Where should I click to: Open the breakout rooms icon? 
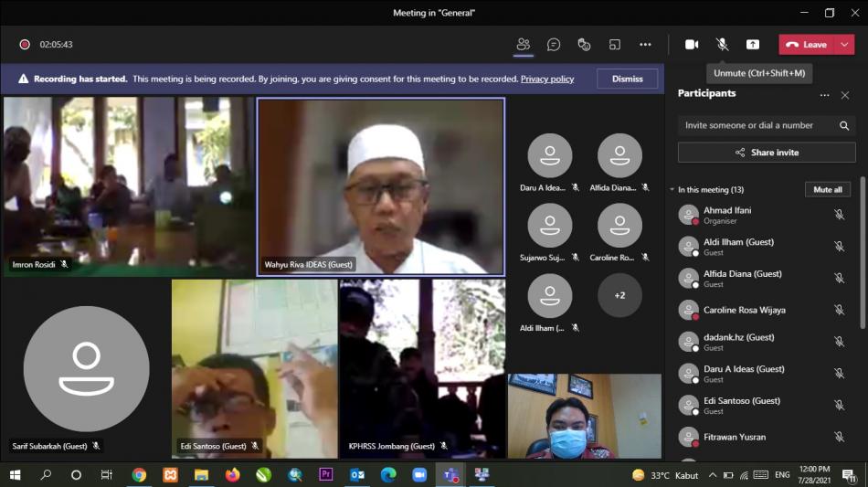pos(615,45)
